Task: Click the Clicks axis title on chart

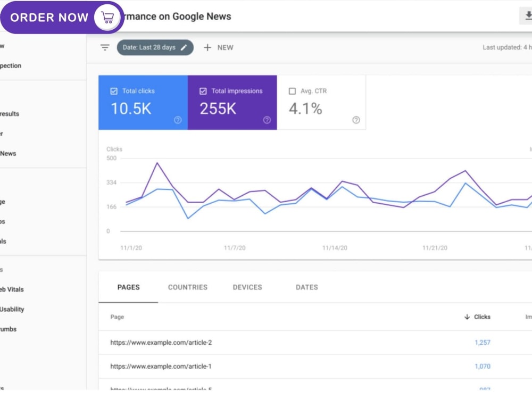Action: (114, 149)
